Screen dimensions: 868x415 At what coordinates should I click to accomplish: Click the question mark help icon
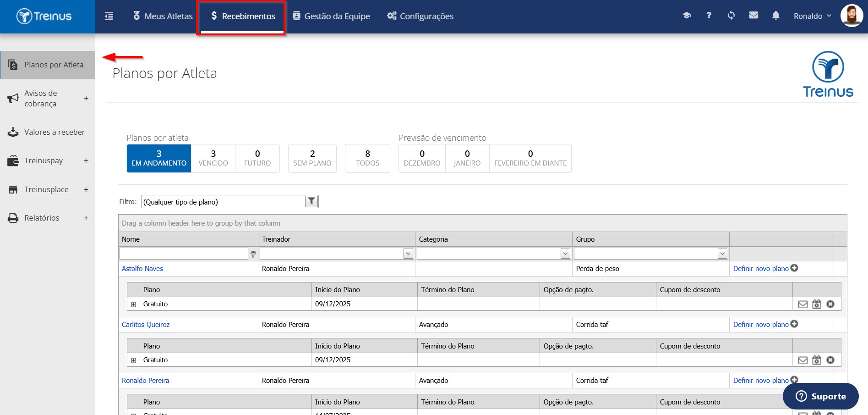coord(709,16)
